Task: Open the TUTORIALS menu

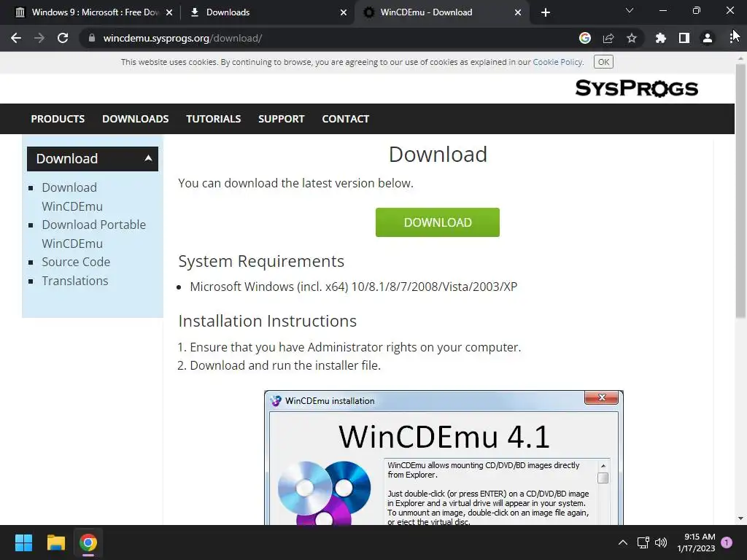Action: (214, 119)
